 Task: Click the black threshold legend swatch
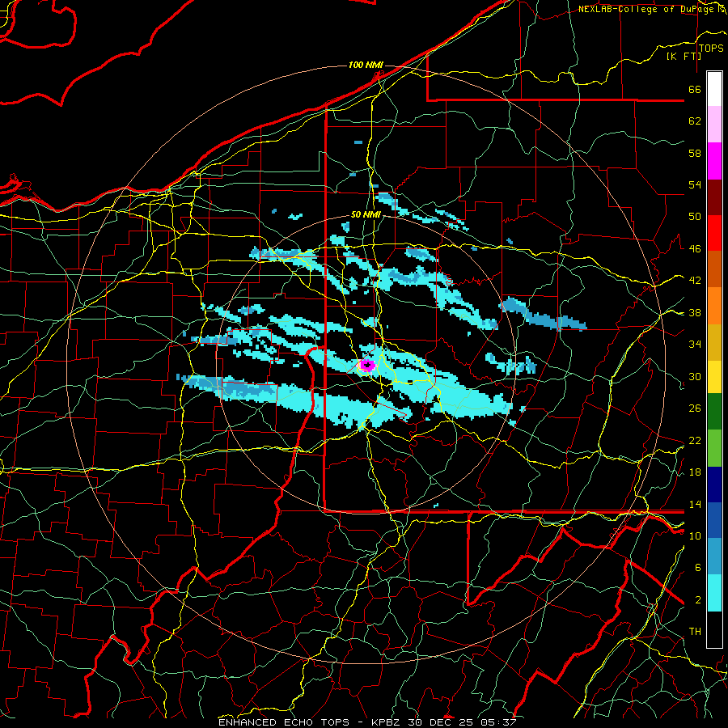pos(714,629)
